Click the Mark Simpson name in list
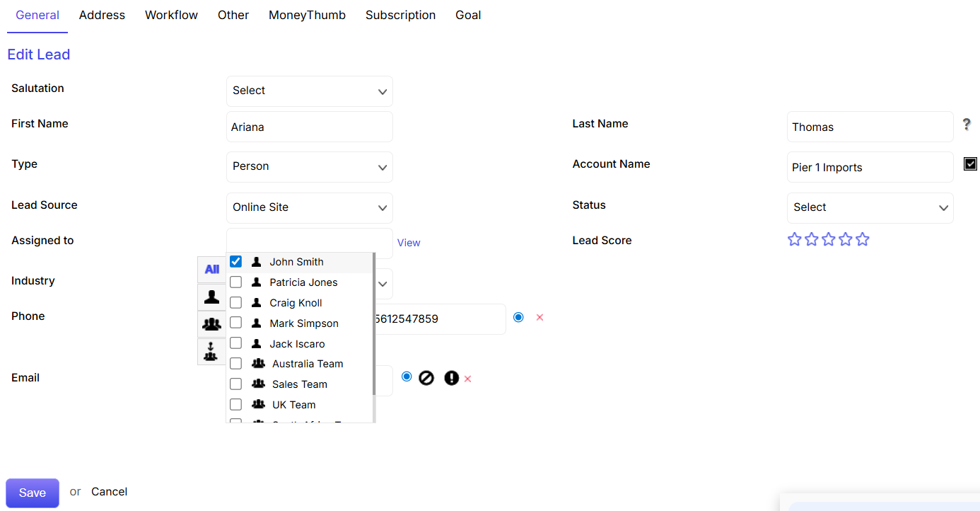 pos(304,323)
